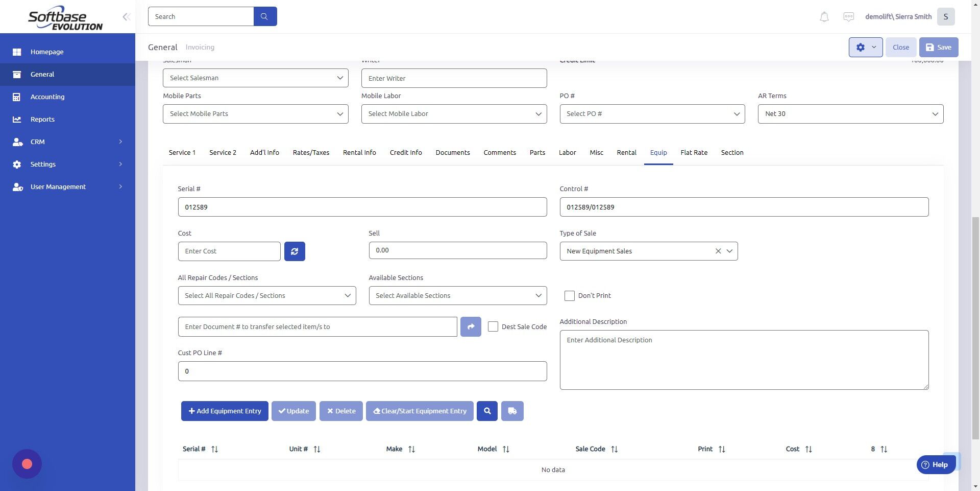Click the search magnifier in top search bar
Screen dimensions: 980x491
click(264, 16)
